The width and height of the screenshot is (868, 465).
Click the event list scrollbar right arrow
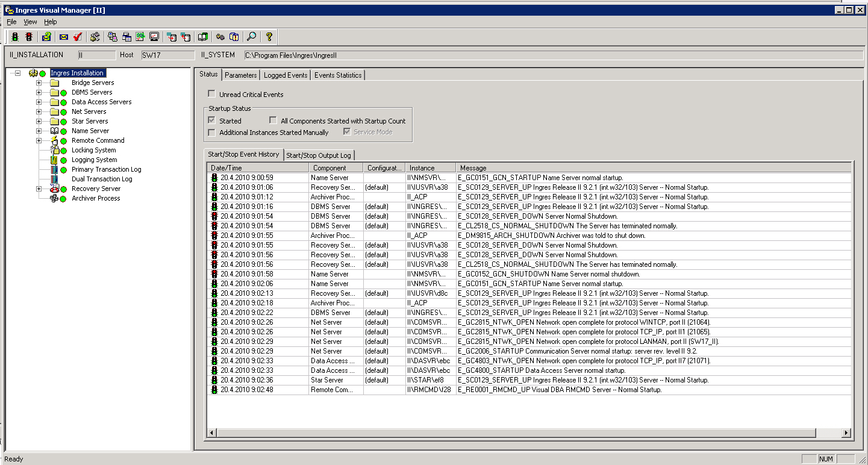coord(846,433)
